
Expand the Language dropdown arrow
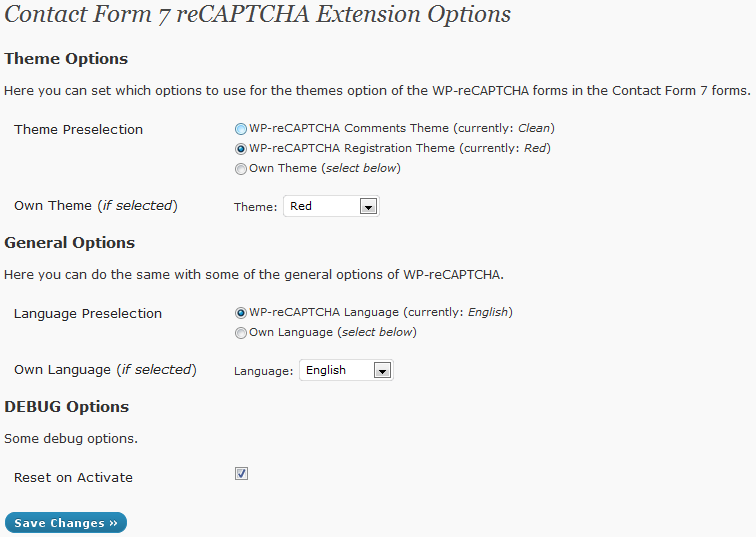(x=382, y=371)
